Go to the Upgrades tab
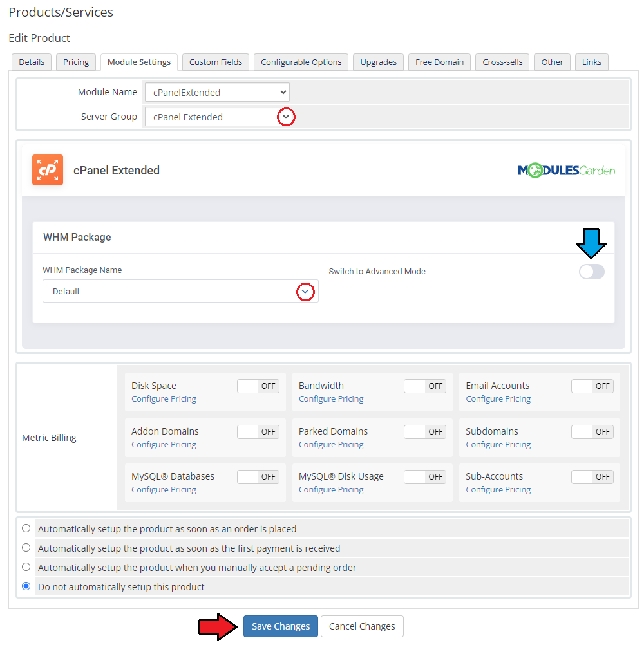 tap(379, 62)
